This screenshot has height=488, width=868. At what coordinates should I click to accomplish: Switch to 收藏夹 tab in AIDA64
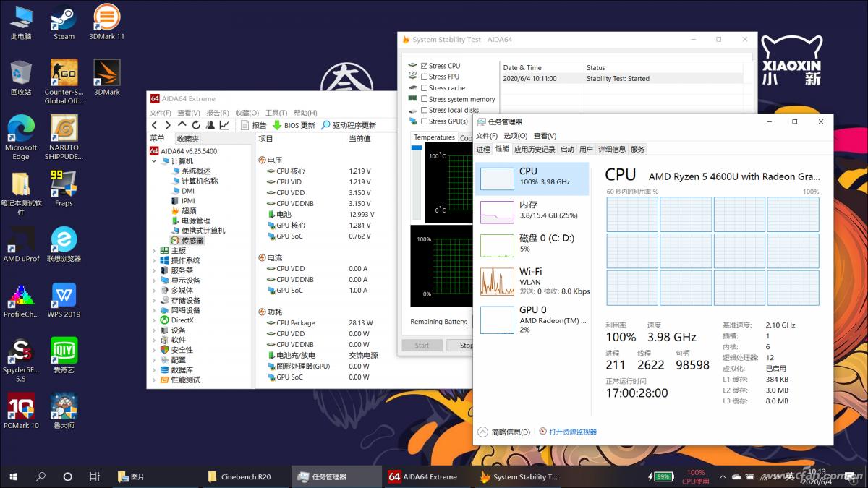click(187, 139)
